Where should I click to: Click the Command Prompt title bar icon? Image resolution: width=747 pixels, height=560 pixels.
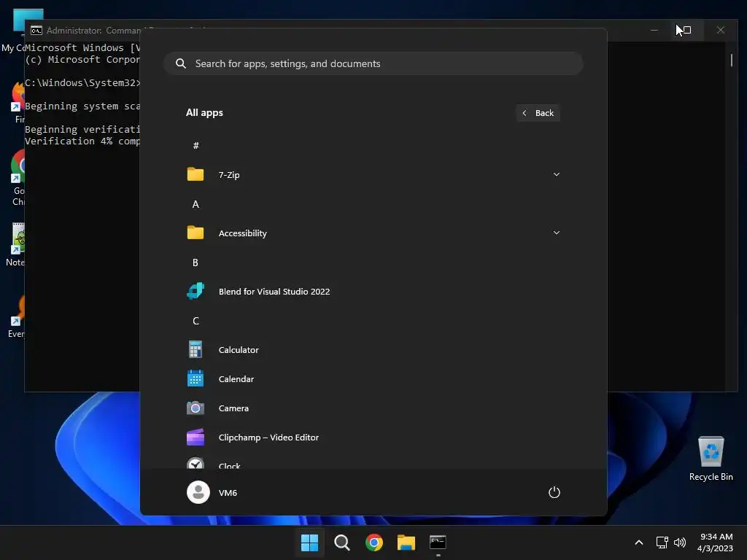pyautogui.click(x=36, y=31)
